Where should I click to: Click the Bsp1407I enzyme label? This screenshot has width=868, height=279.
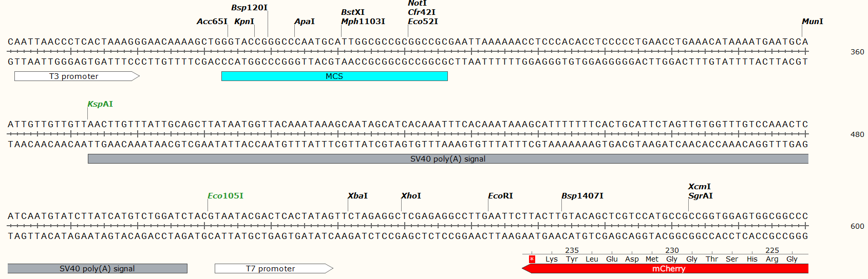(582, 196)
